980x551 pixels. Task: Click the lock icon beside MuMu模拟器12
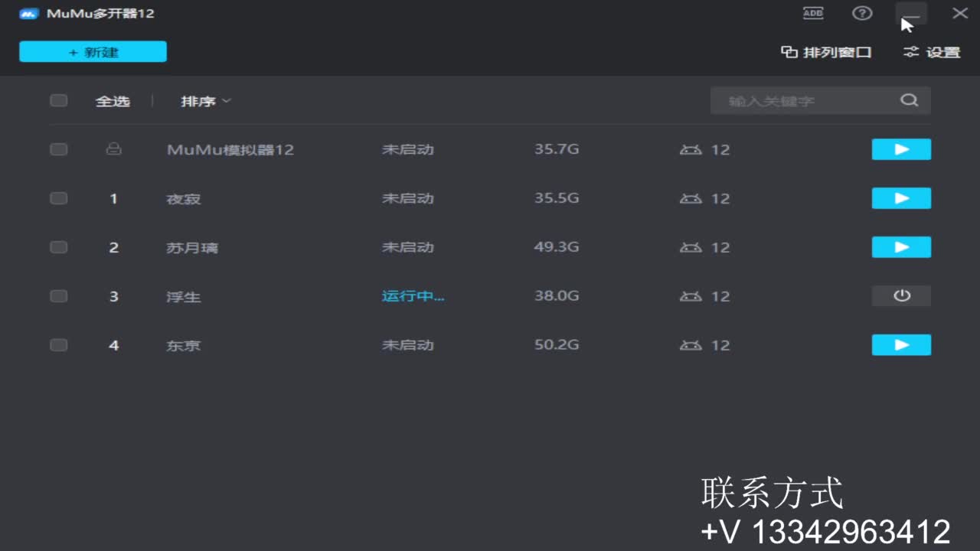point(113,149)
